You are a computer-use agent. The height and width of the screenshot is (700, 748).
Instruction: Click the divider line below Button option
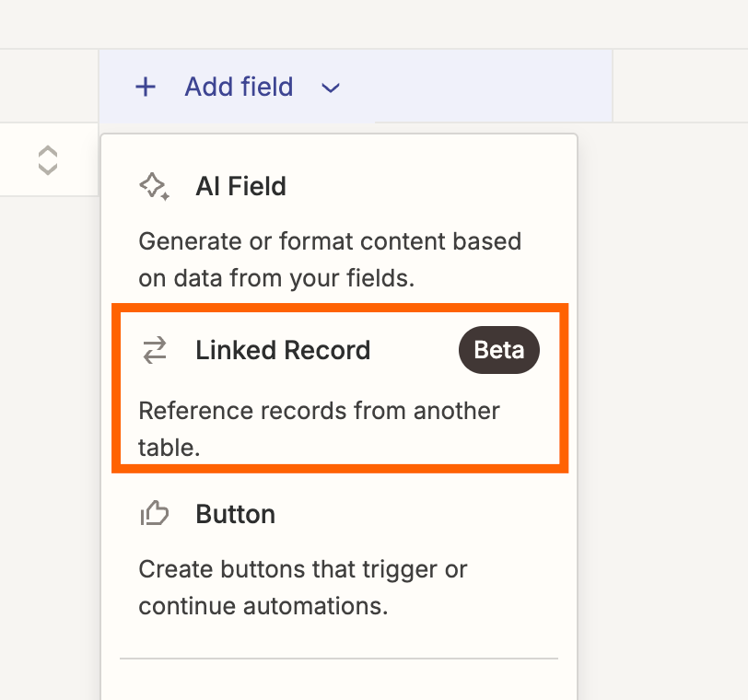click(x=339, y=659)
